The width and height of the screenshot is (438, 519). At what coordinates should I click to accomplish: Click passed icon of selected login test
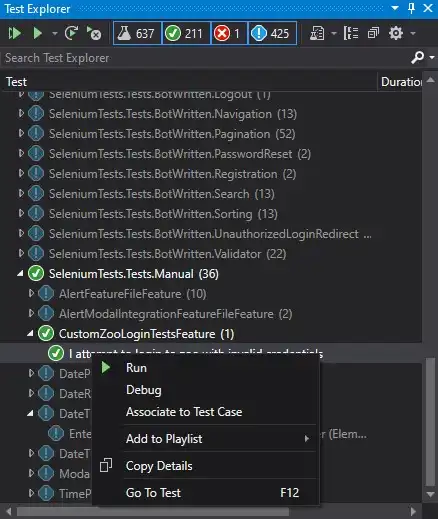click(56, 353)
